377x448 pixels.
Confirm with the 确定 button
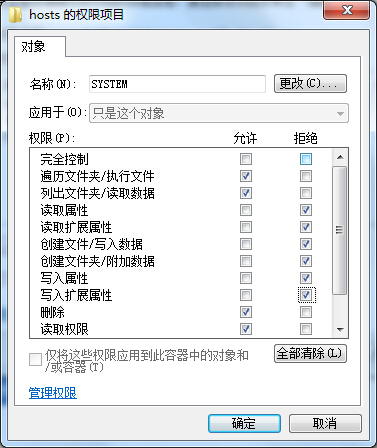point(244,423)
